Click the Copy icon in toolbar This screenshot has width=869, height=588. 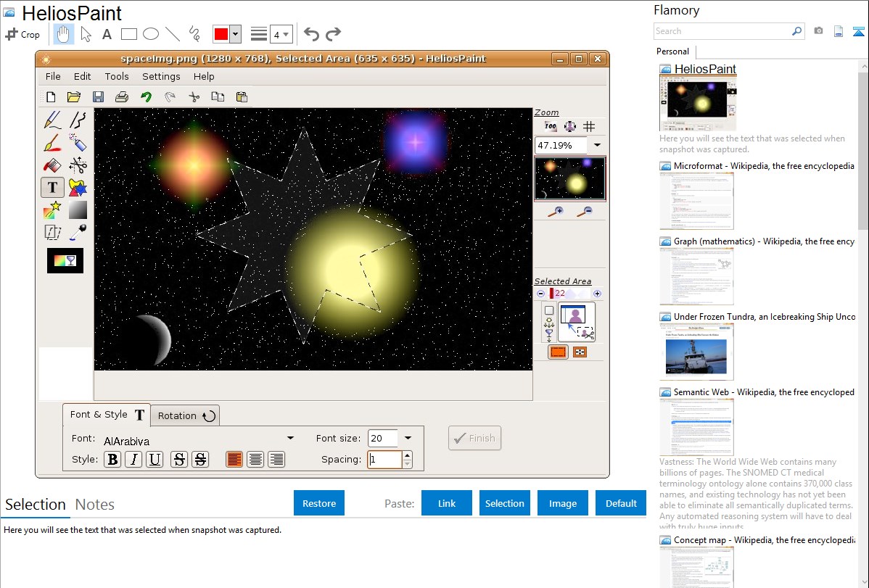pos(218,97)
